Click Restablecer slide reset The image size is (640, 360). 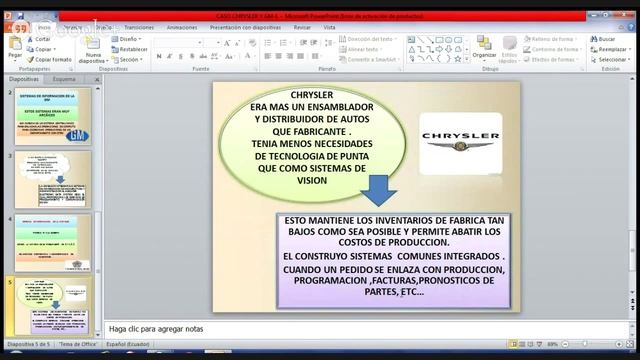(129, 49)
